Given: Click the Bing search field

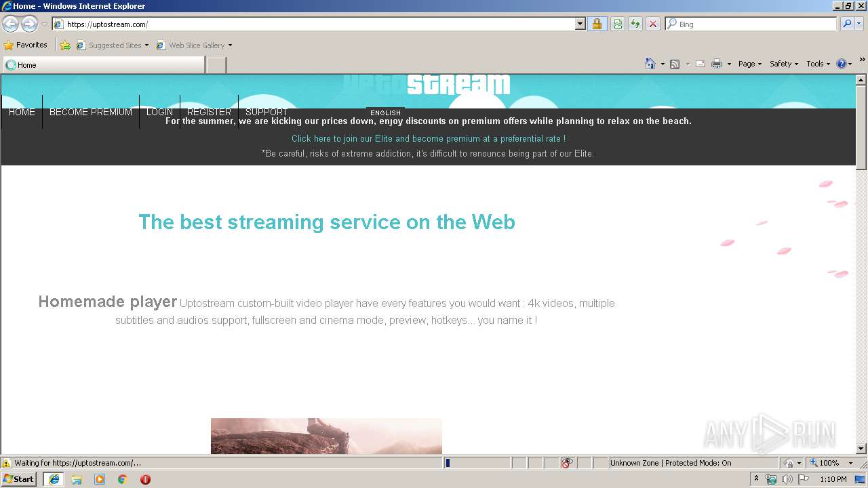Looking at the screenshot, I should (751, 24).
